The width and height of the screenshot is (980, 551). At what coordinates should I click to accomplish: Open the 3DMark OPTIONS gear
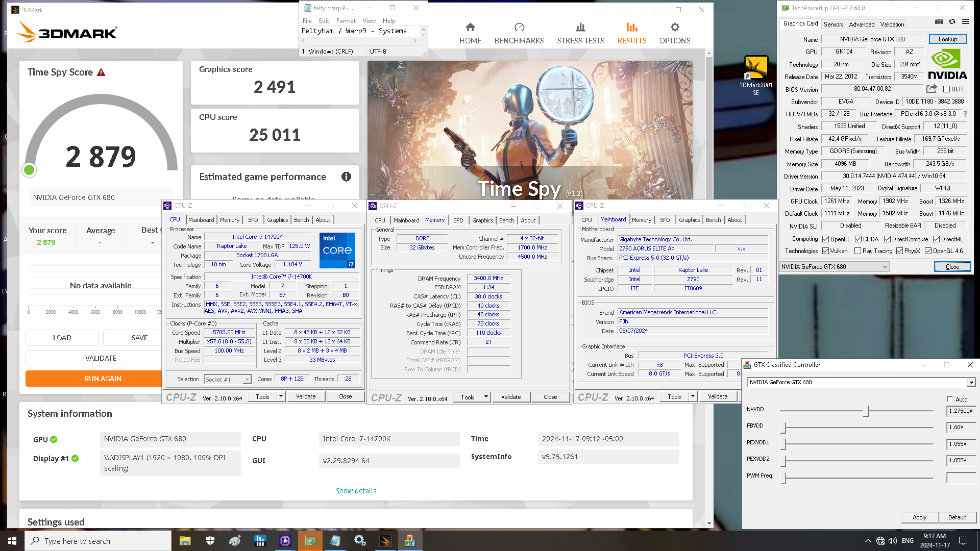(675, 34)
